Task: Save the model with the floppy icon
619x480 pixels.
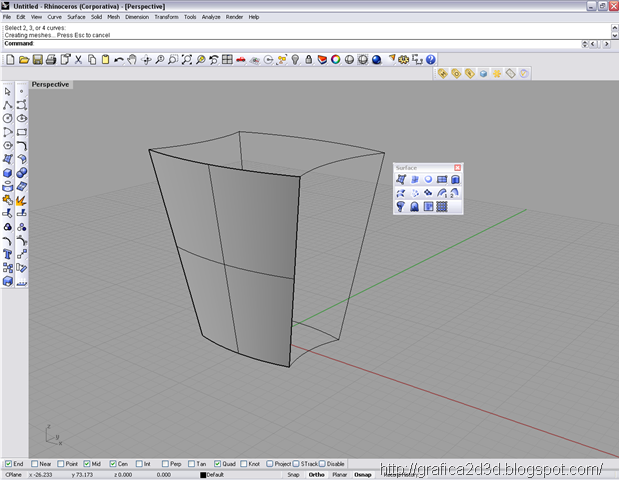Action: (38, 60)
